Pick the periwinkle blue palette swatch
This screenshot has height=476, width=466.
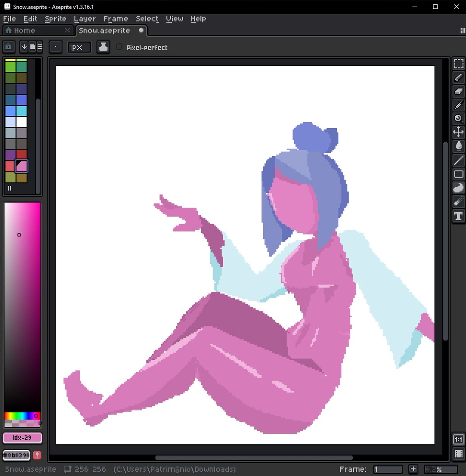point(21,100)
